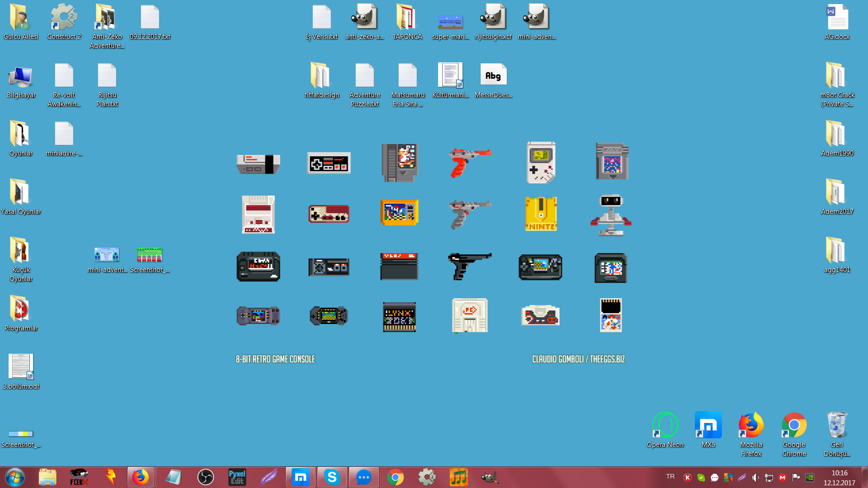Image resolution: width=868 pixels, height=488 pixels.
Task: Open AG.docx Word document
Action: pyautogui.click(x=837, y=23)
